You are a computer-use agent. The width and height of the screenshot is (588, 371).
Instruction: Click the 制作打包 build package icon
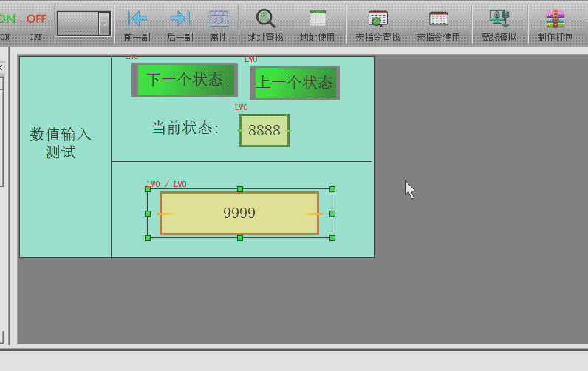[x=555, y=19]
